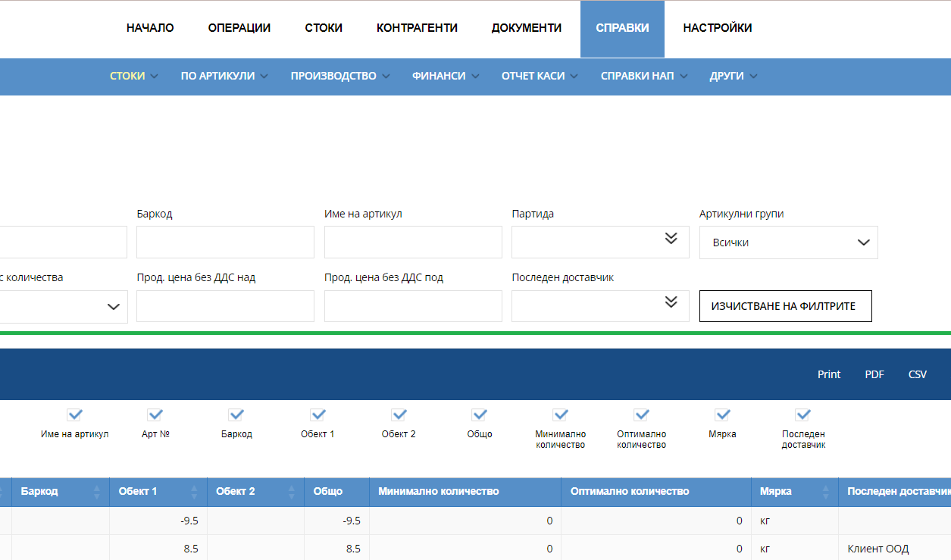Sort table by Обект 1 column header
951x560 pixels.
pyautogui.click(x=158, y=492)
